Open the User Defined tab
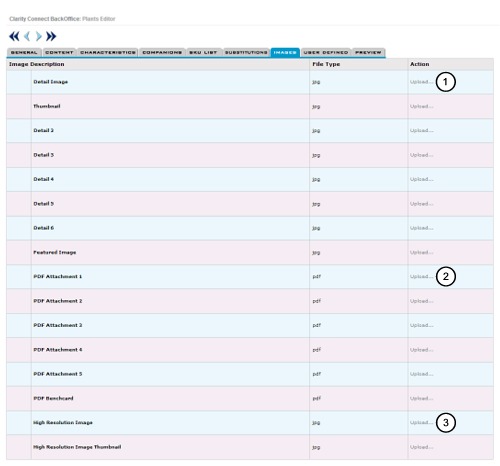Image resolution: width=500 pixels, height=466 pixels. point(326,53)
